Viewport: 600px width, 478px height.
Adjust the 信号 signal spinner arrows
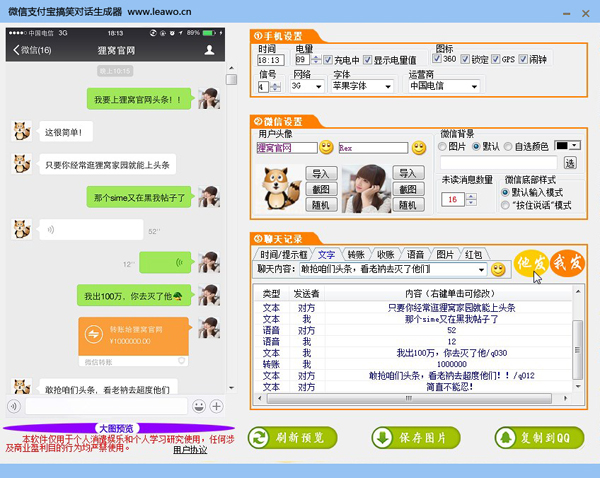[x=275, y=87]
